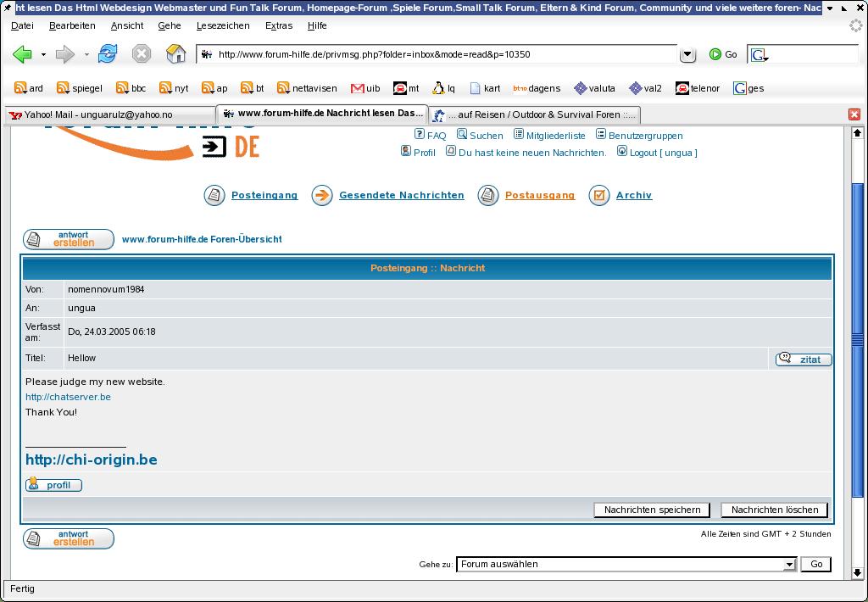Open the Lesezeichen menu
Screen dimensions: 868x602
(x=223, y=25)
